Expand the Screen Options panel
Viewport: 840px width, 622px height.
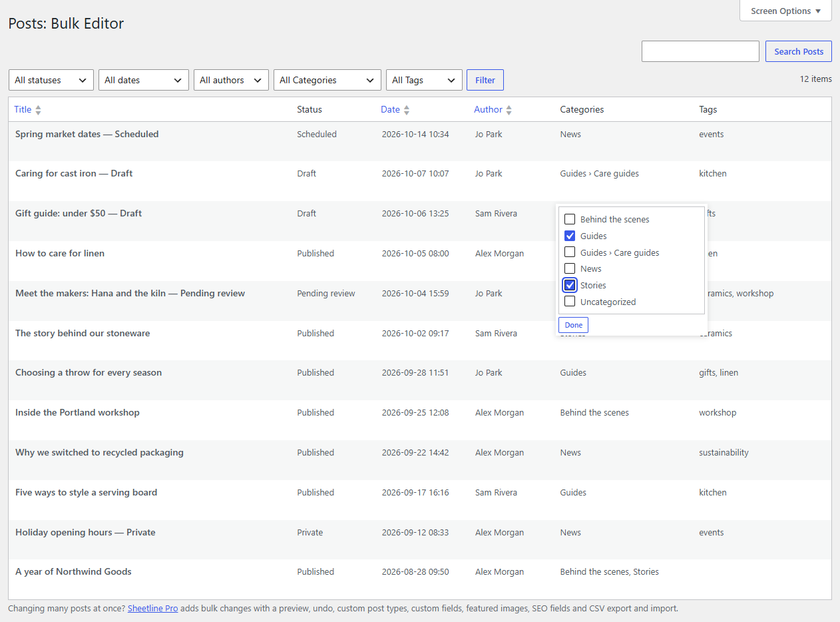[x=785, y=11]
